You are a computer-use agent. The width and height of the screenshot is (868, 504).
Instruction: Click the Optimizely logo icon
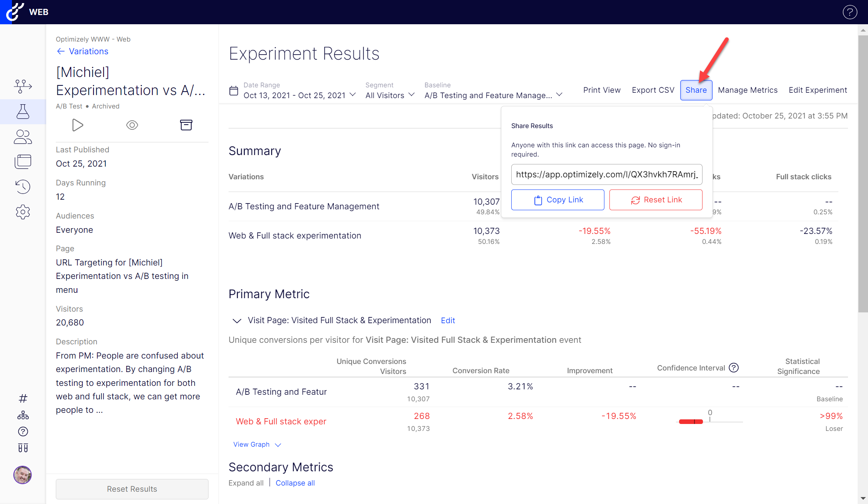[x=14, y=12]
